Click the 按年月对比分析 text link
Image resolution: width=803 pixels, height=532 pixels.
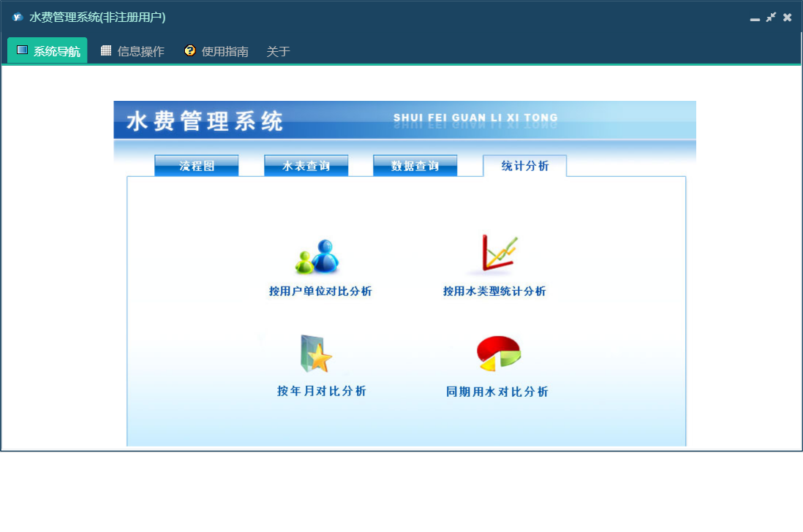tap(322, 391)
